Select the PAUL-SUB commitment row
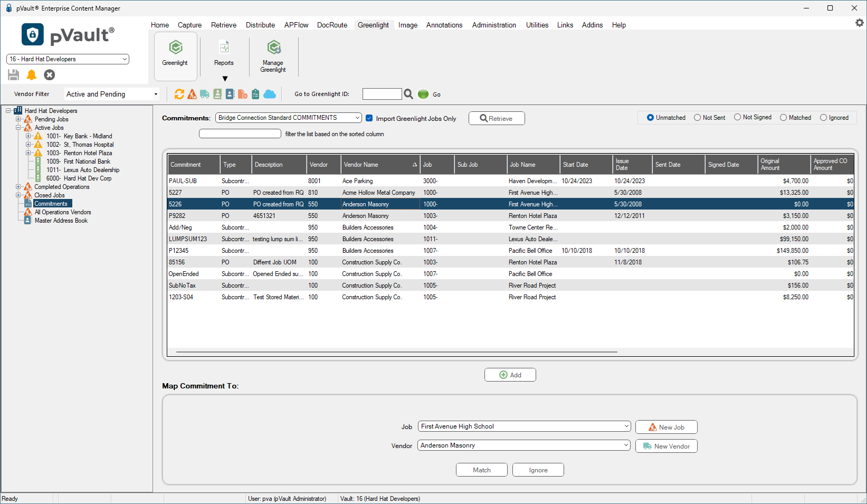 pos(510,181)
